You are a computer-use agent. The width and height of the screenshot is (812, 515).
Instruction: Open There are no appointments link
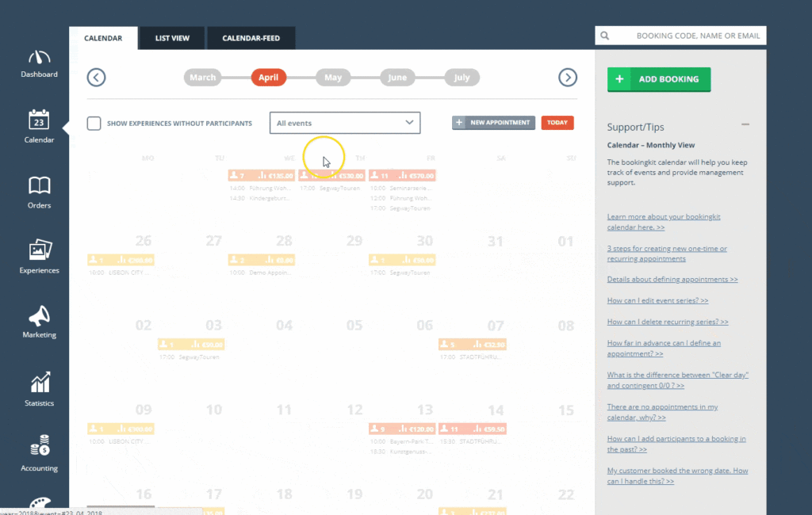click(x=662, y=412)
